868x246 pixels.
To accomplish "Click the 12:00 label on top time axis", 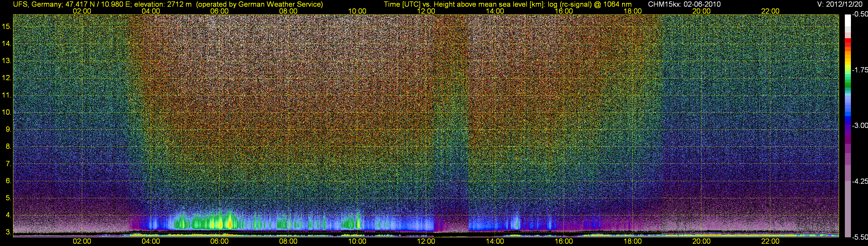I will pyautogui.click(x=426, y=11).
